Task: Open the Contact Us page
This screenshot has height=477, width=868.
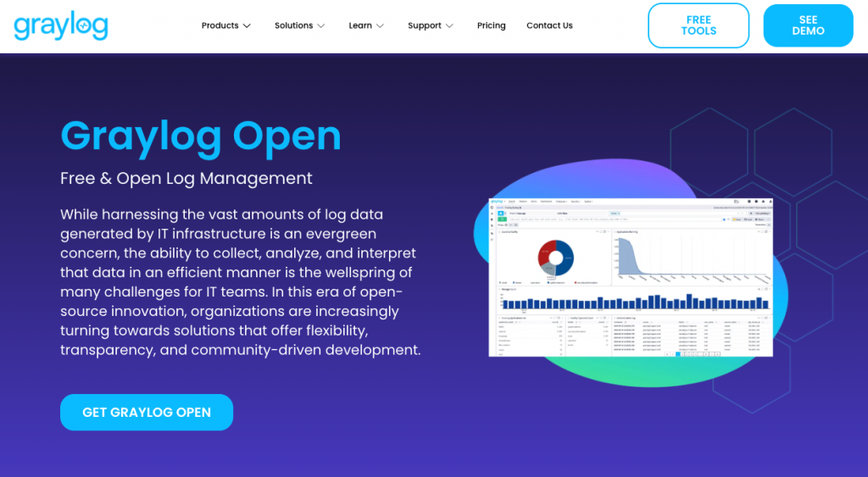Action: pyautogui.click(x=549, y=25)
